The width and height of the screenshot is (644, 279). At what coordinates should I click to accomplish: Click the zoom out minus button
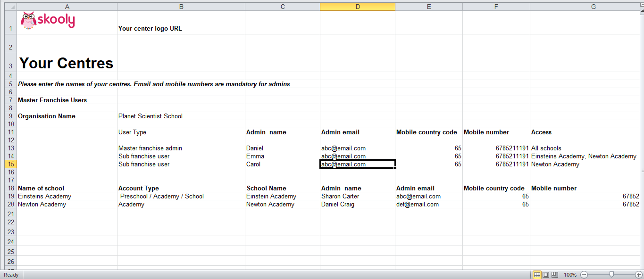(x=584, y=274)
